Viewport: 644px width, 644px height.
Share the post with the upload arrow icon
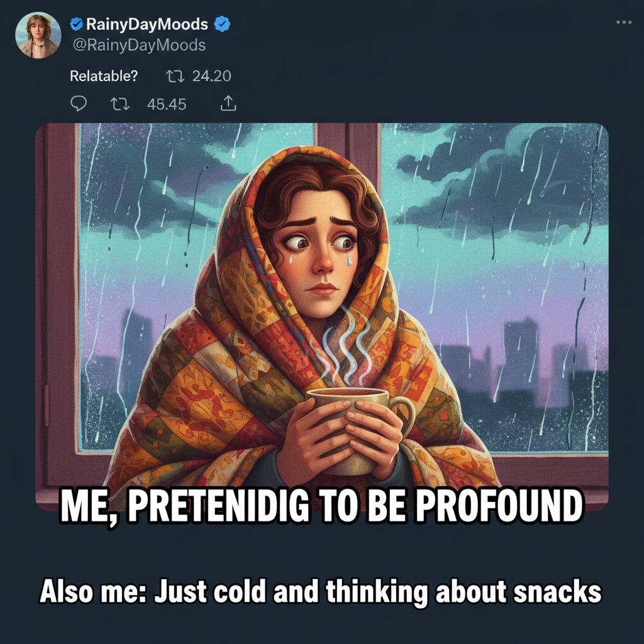[229, 104]
